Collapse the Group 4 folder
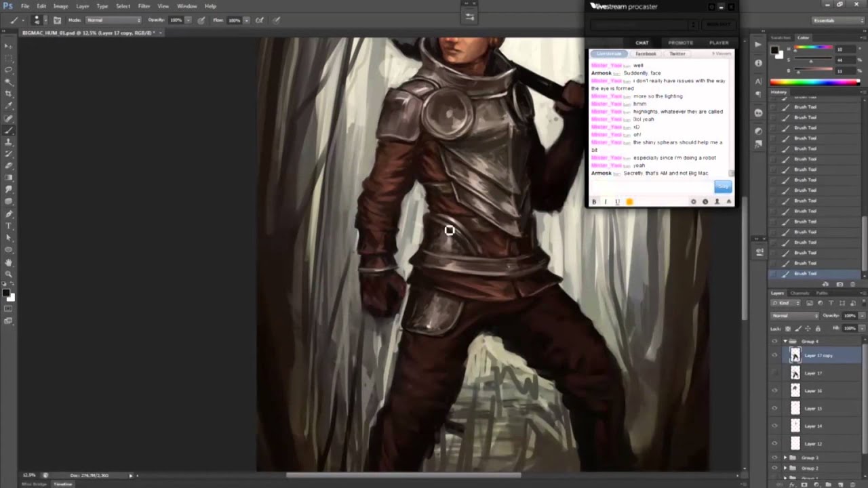 point(785,341)
